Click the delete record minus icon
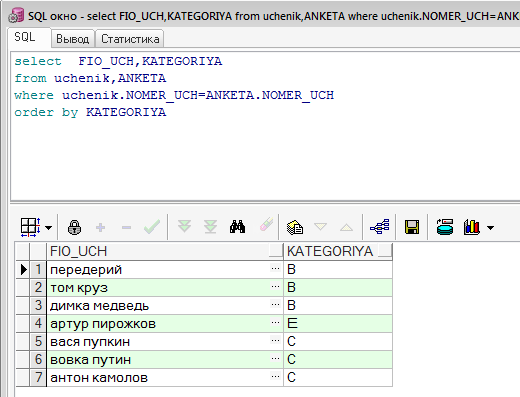520x397 pixels. coord(126,228)
